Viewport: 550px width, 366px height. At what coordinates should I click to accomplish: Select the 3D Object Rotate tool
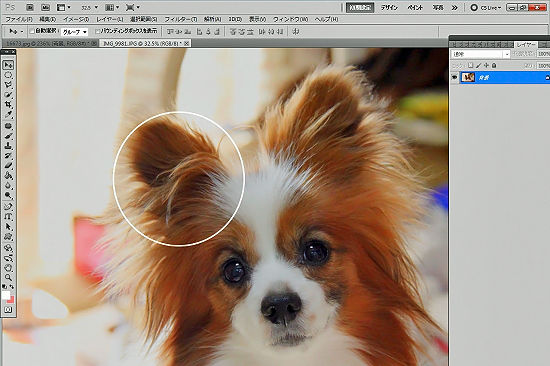pyautogui.click(x=8, y=248)
